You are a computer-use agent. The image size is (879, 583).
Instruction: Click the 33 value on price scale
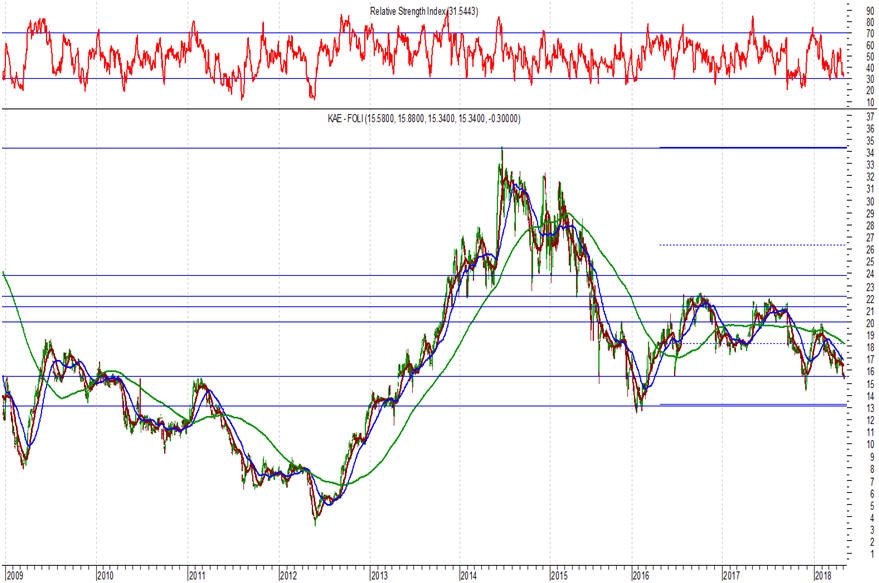click(870, 165)
